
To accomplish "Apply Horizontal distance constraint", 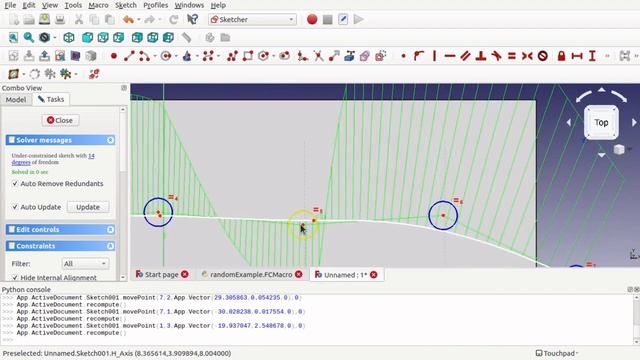I will 577,56.
